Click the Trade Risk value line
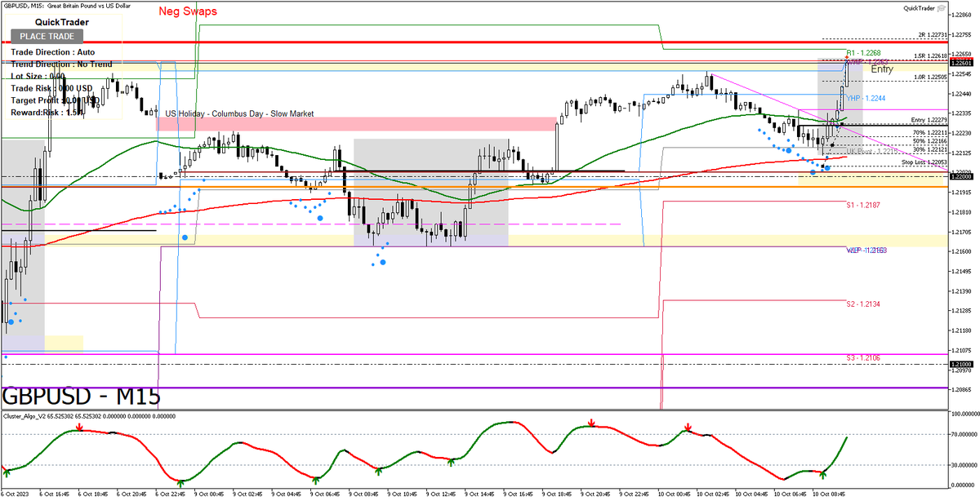 click(51, 88)
